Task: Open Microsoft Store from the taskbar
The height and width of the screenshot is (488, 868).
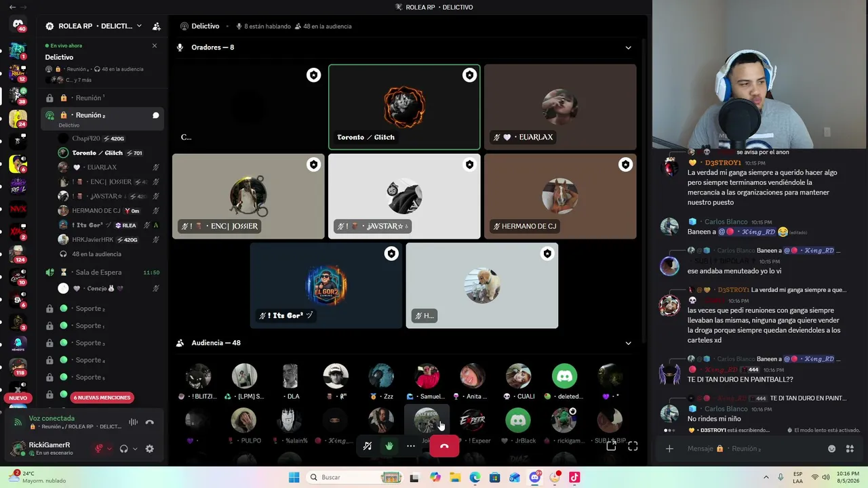Action: [495, 477]
